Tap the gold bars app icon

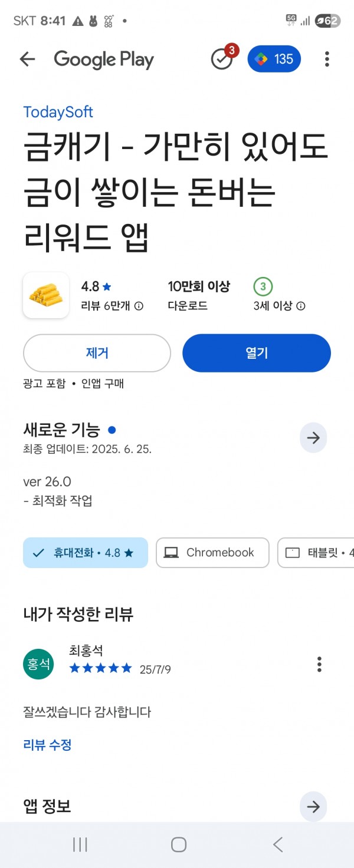tap(46, 295)
